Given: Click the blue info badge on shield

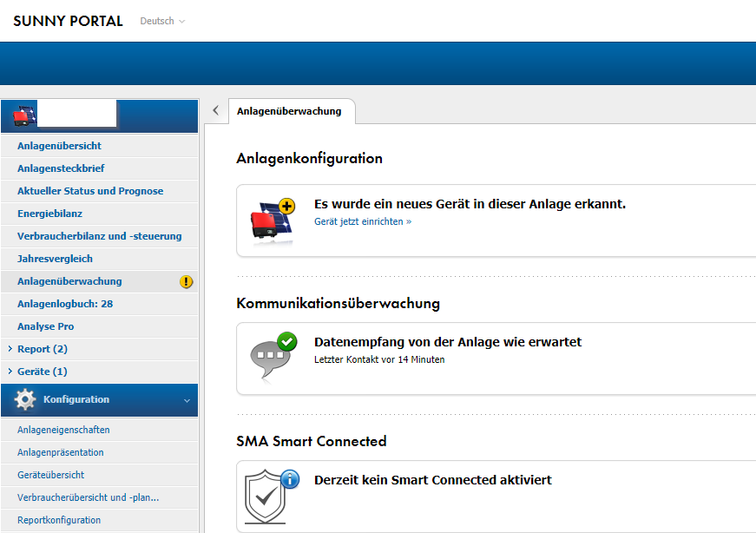Looking at the screenshot, I should coord(289,479).
